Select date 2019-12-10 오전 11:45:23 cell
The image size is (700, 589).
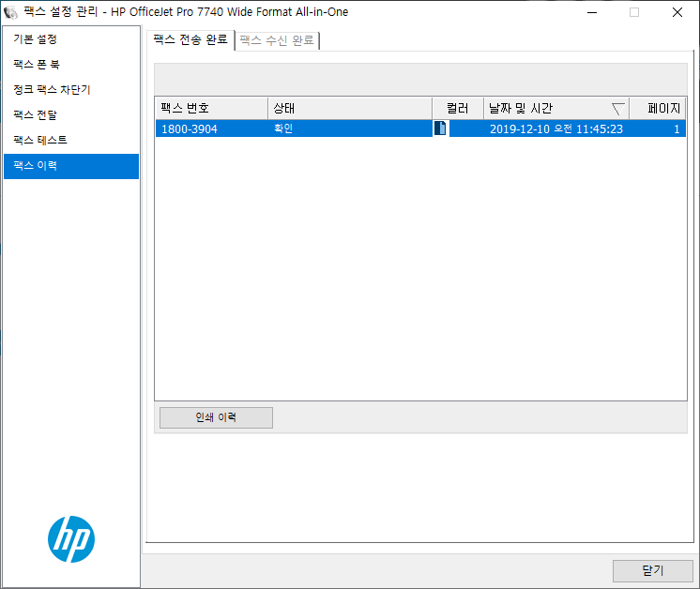(556, 128)
